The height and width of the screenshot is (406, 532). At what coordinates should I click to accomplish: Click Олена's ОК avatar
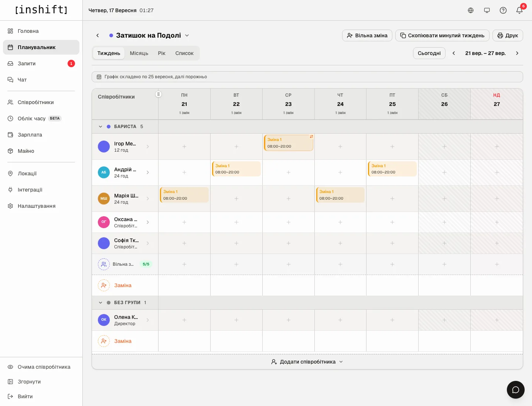pyautogui.click(x=104, y=320)
